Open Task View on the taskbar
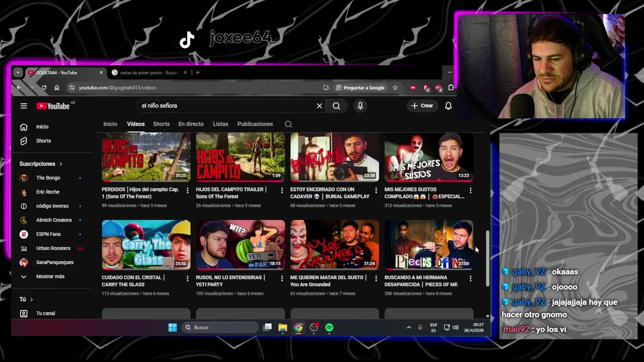Screen dimensions: 644x362 pos(268,327)
